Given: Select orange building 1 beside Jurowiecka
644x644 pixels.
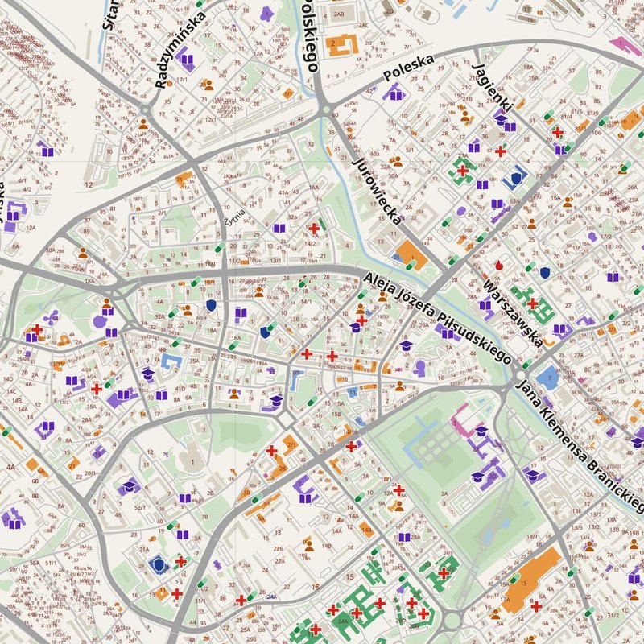Looking at the screenshot, I should click(413, 254).
